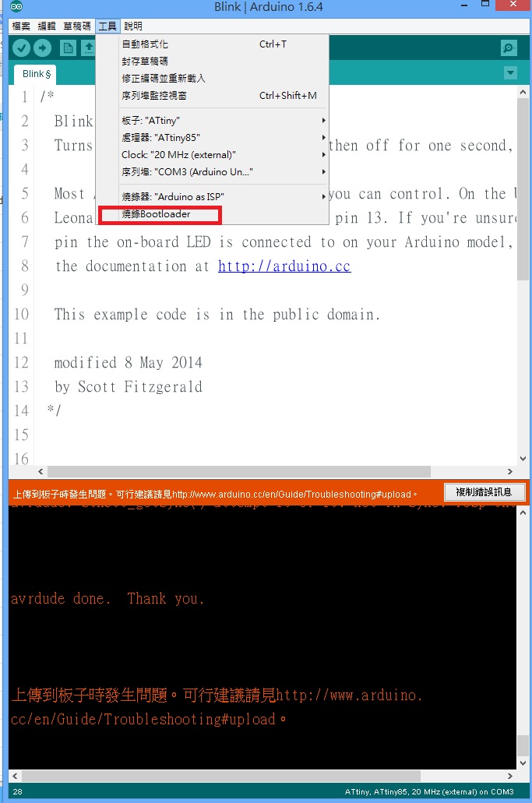Click the Verify checkmark toolbar icon

pyautogui.click(x=22, y=48)
